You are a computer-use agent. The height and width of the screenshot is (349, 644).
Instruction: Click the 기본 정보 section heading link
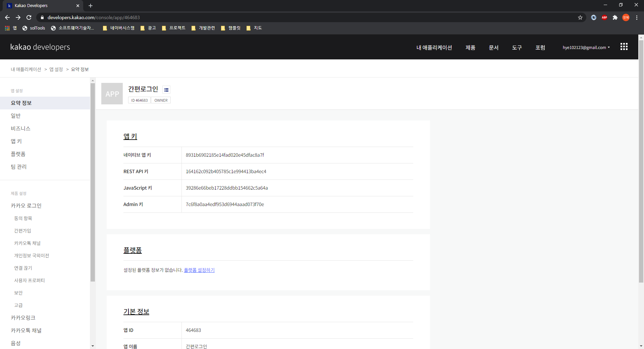(136, 312)
